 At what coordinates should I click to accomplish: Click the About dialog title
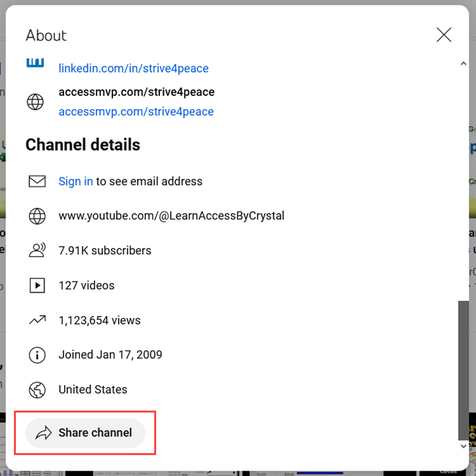coord(46,36)
